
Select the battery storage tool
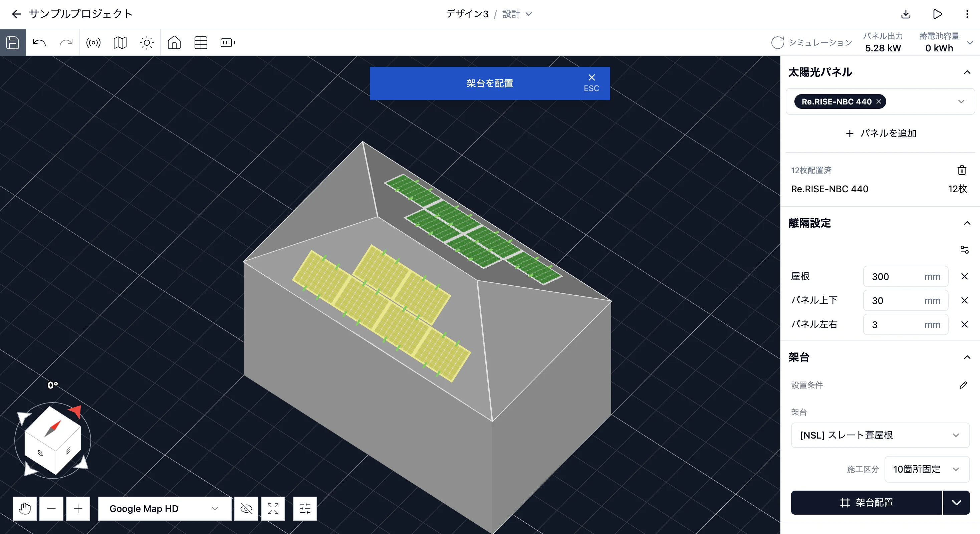[x=228, y=43]
